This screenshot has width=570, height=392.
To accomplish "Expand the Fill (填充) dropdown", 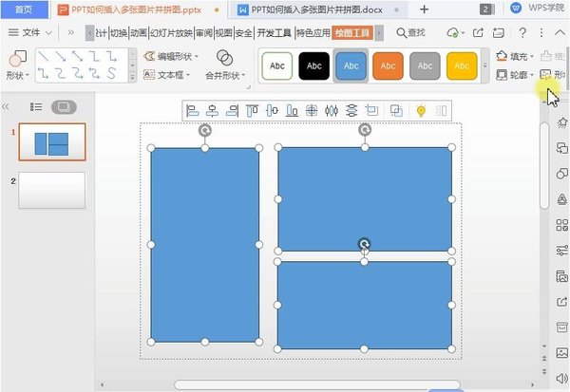I will coord(517,56).
